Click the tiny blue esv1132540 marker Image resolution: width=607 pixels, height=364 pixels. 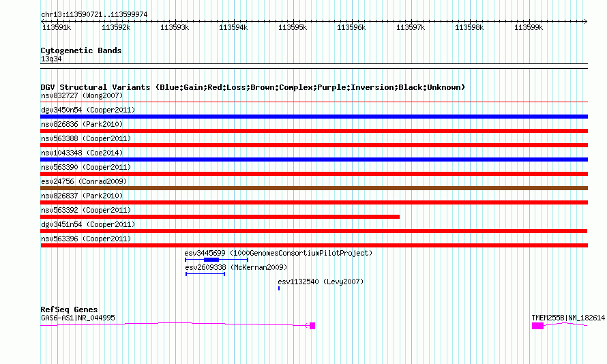click(x=279, y=288)
